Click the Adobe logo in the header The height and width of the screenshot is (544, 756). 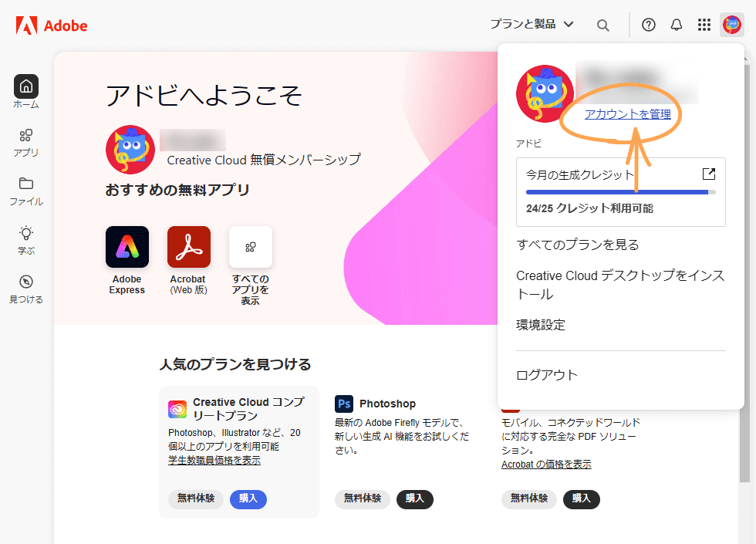click(52, 25)
